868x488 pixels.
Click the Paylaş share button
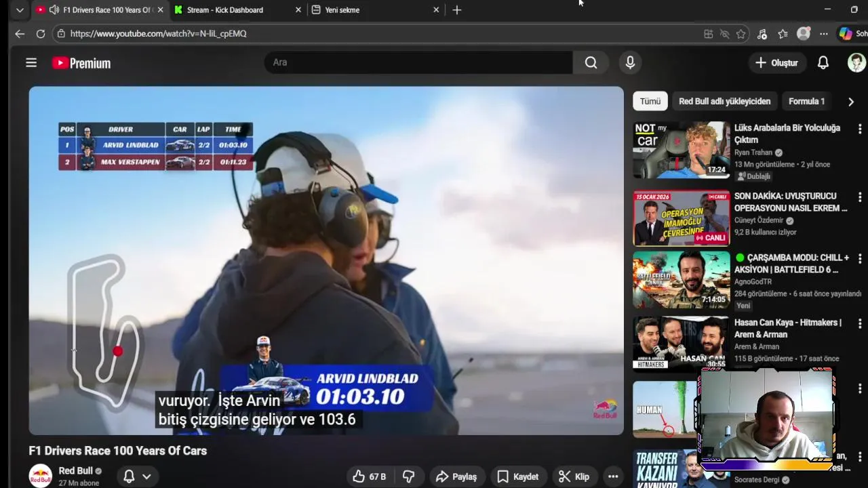click(x=456, y=476)
